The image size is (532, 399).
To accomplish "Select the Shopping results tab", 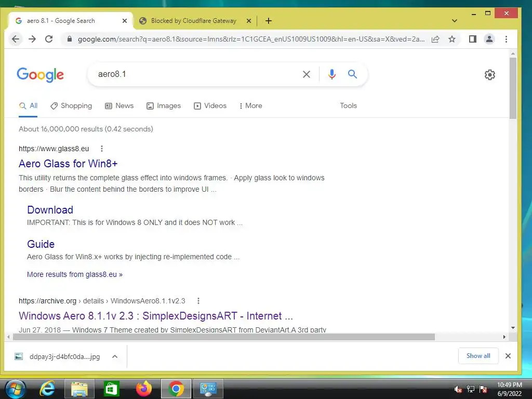I will click(71, 106).
